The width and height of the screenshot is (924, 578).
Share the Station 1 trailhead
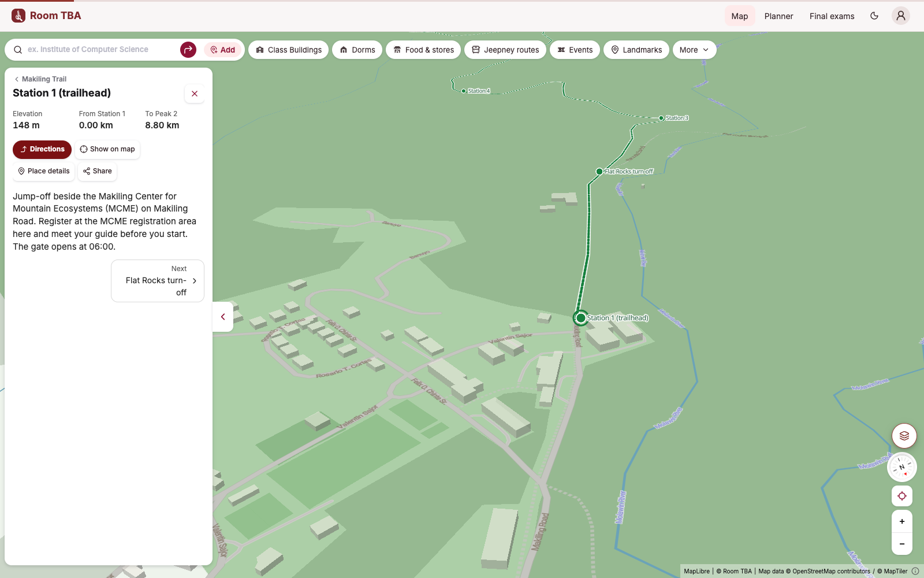click(x=98, y=171)
